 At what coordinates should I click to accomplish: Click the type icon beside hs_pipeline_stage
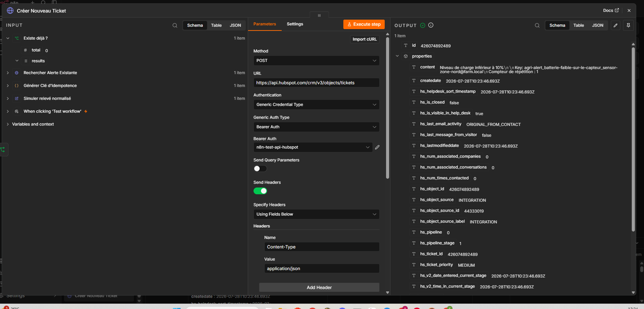(x=414, y=243)
